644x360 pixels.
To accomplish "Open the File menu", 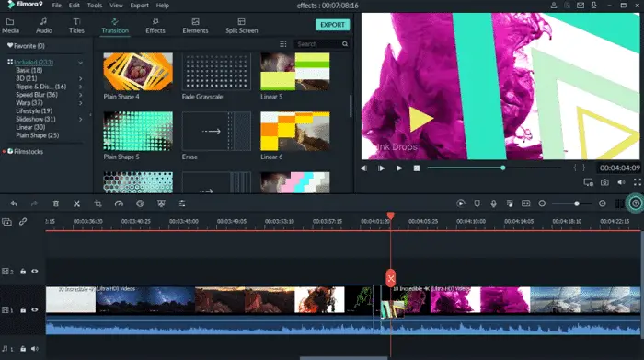I will [x=57, y=6].
